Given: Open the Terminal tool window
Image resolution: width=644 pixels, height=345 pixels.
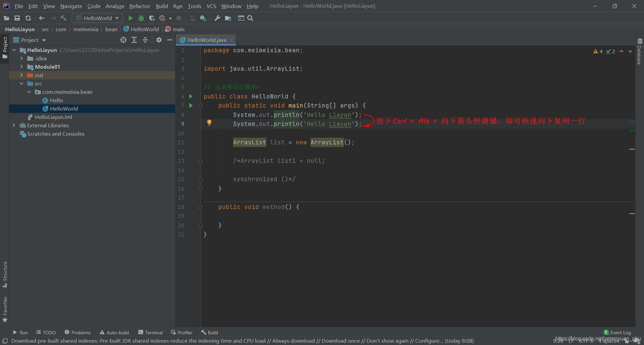Looking at the screenshot, I should coord(151,333).
